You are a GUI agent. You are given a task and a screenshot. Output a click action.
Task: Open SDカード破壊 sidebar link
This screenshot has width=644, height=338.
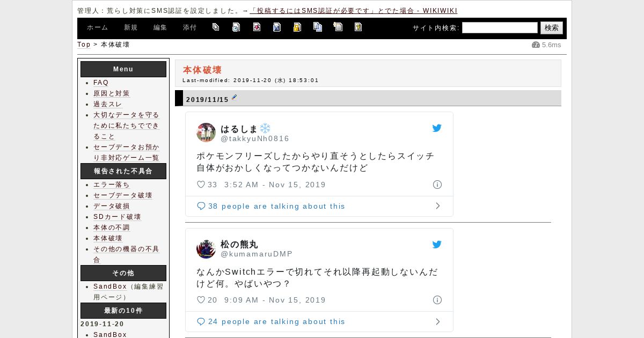(x=118, y=217)
